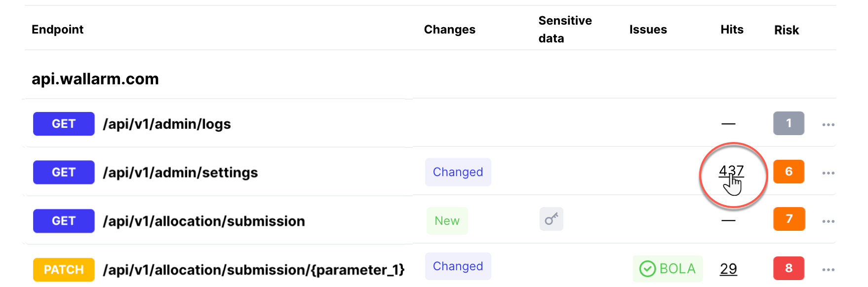The image size is (868, 287).
Task: Select the risk score 7 badge
Action: pyautogui.click(x=789, y=219)
